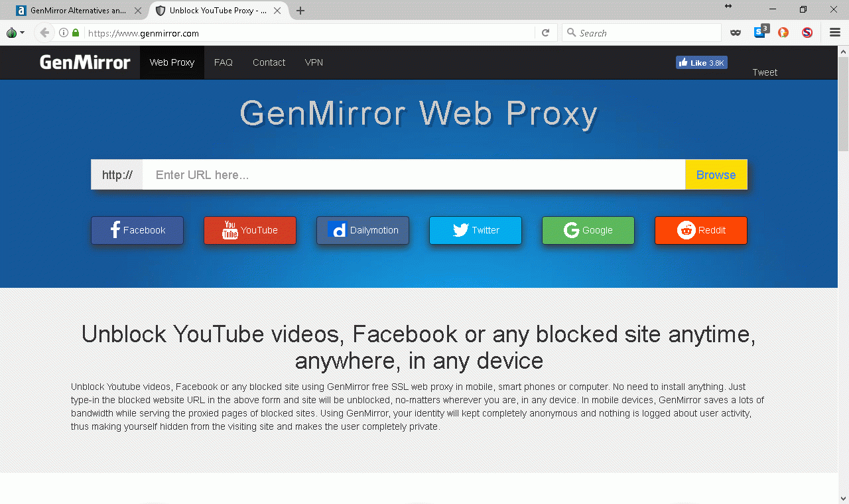The height and width of the screenshot is (504, 849).
Task: View connection security via the green padlock
Action: [76, 32]
